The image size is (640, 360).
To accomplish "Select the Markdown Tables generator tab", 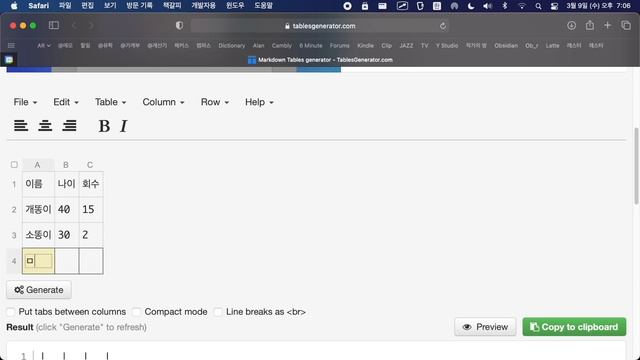I will [x=320, y=60].
